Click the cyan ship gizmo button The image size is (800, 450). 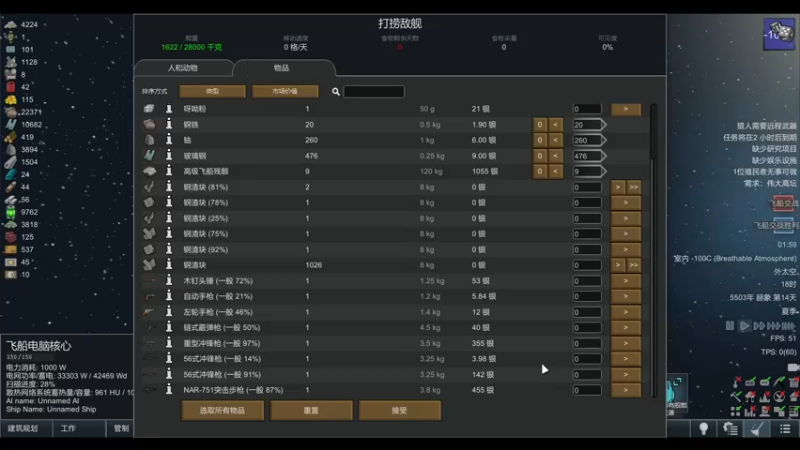point(677,395)
